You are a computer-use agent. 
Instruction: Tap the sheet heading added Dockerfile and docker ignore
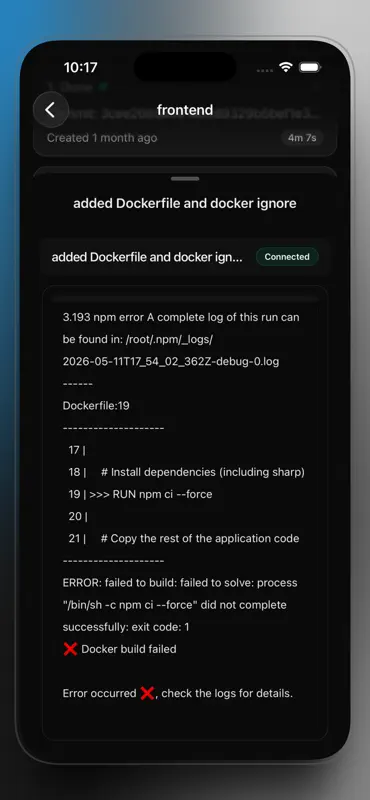pyautogui.click(x=185, y=203)
